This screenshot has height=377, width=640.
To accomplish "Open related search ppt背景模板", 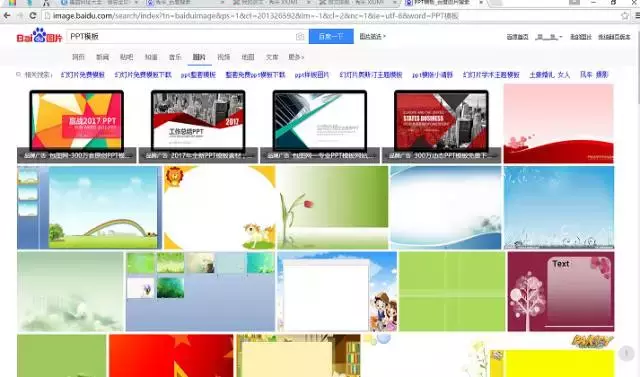I will click(x=198, y=75).
